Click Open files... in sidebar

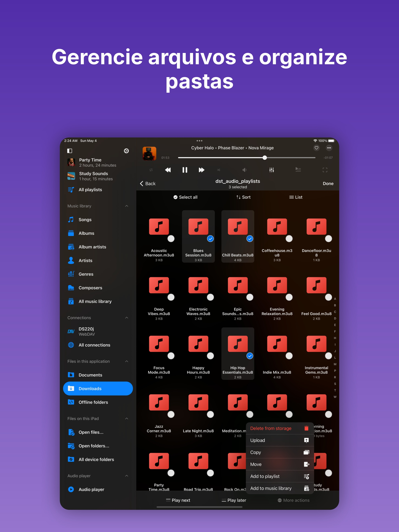tap(98, 432)
